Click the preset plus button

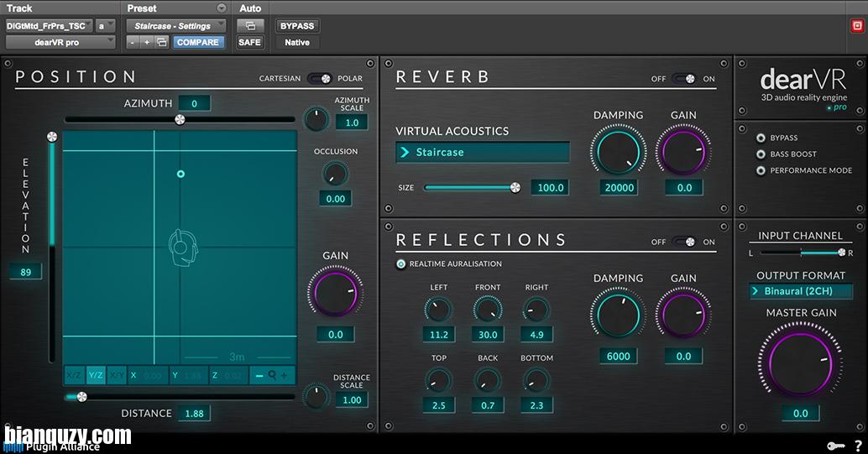point(147,42)
